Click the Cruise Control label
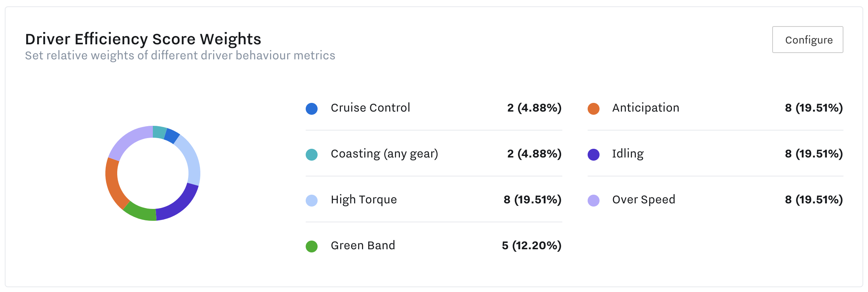 coord(370,108)
